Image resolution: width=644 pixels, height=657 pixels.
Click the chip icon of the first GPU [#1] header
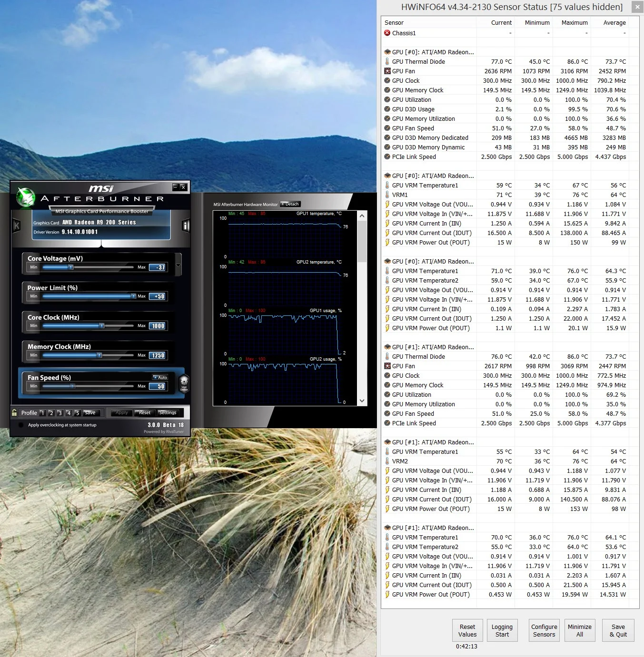coord(387,347)
